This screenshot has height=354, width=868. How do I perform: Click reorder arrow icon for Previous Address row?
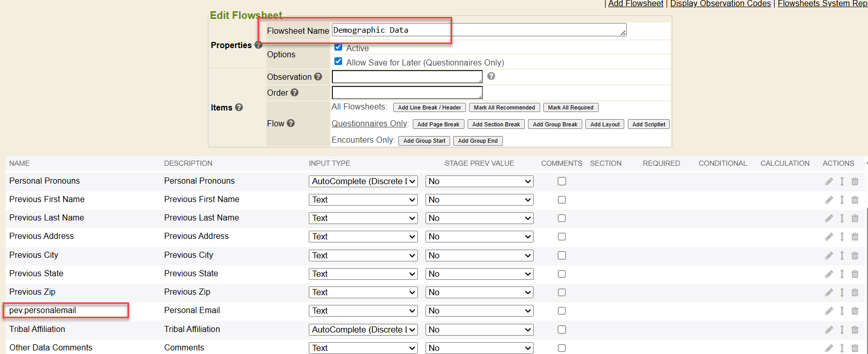(x=842, y=237)
